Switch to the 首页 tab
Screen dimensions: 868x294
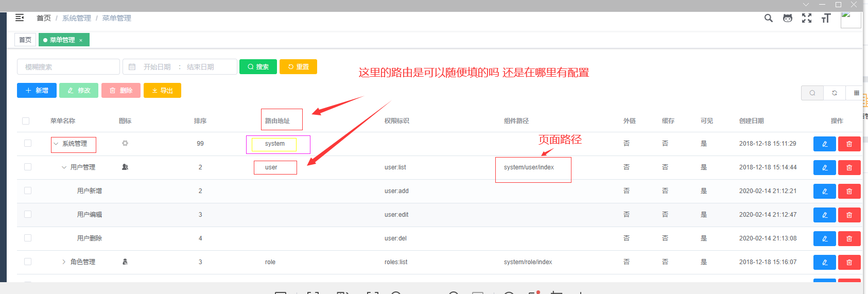(x=25, y=40)
